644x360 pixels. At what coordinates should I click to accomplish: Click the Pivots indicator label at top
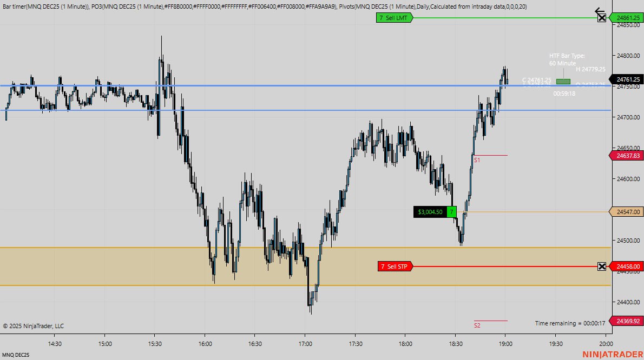(x=433, y=6)
